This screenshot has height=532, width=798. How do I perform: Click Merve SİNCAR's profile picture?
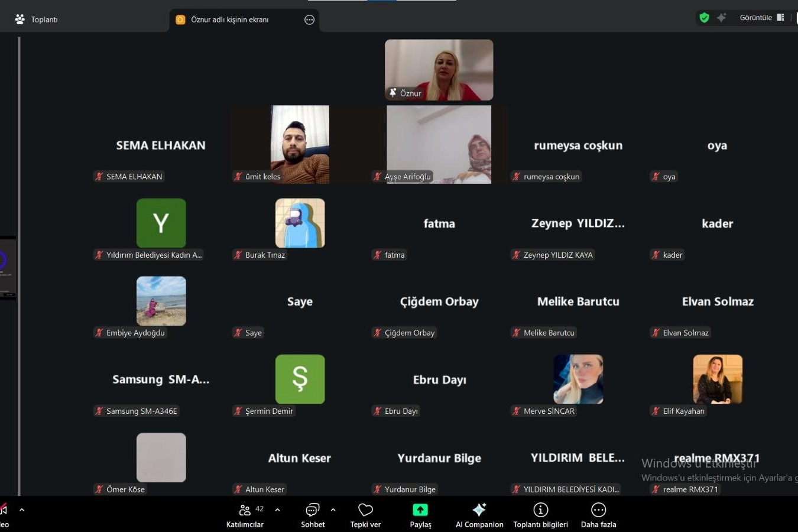tap(578, 379)
